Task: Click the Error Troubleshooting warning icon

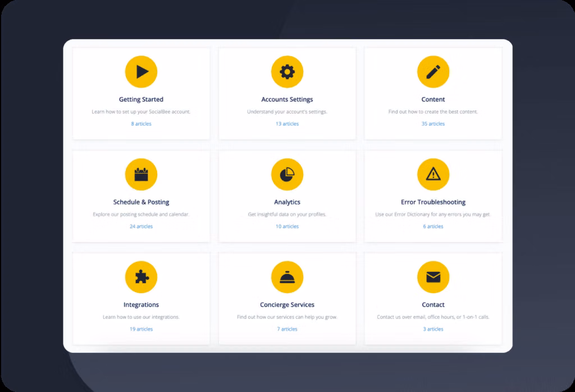Action: click(433, 175)
